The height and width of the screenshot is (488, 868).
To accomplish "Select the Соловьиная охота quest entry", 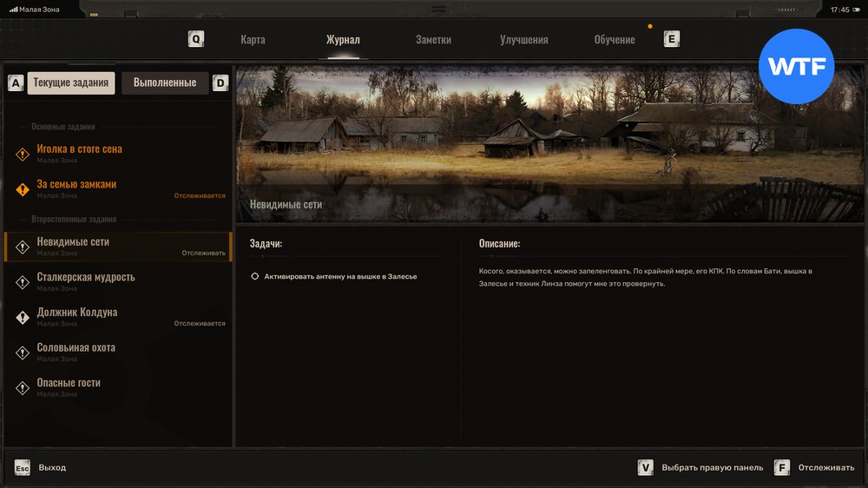I will [76, 348].
